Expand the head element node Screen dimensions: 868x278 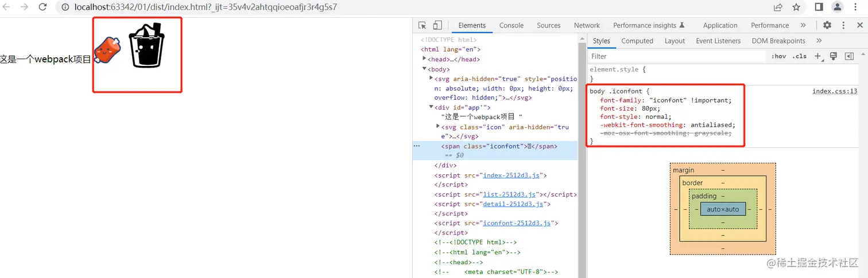click(x=425, y=59)
